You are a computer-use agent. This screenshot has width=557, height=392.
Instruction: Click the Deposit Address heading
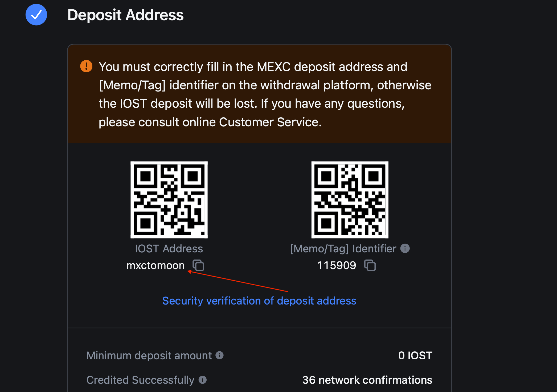[x=125, y=15]
